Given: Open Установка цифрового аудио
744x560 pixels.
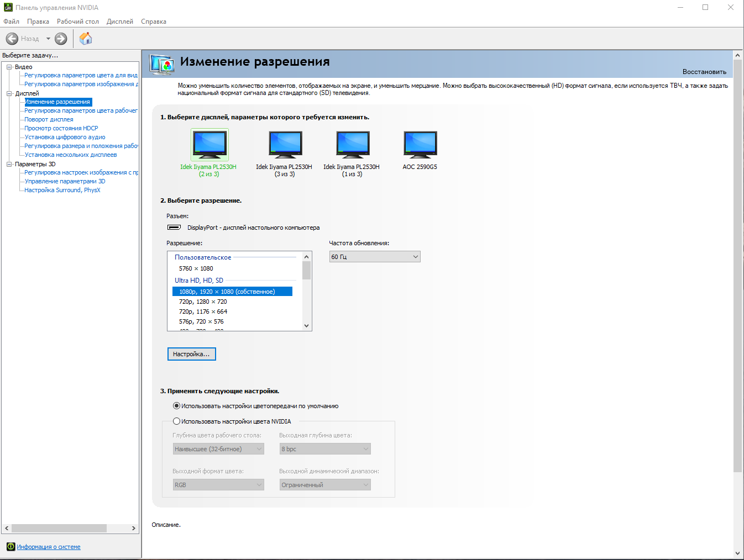Looking at the screenshot, I should click(x=65, y=137).
